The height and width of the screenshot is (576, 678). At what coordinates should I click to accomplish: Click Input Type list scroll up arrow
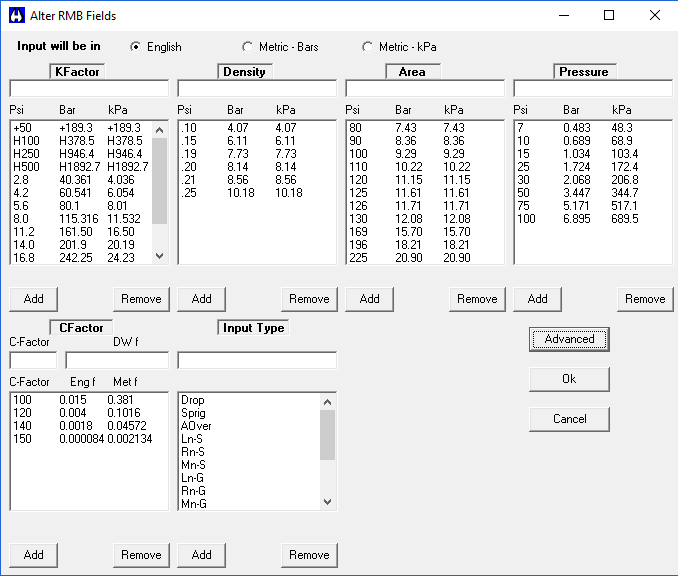(x=327, y=402)
